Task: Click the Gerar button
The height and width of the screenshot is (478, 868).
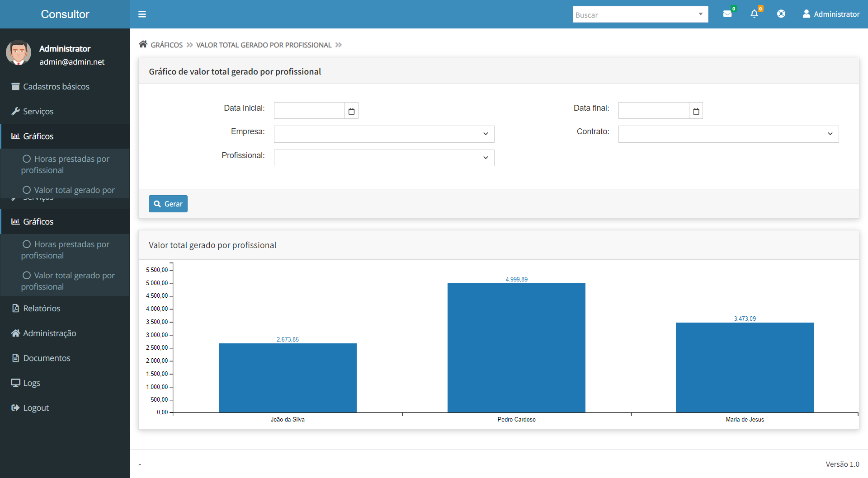Action: [x=168, y=204]
